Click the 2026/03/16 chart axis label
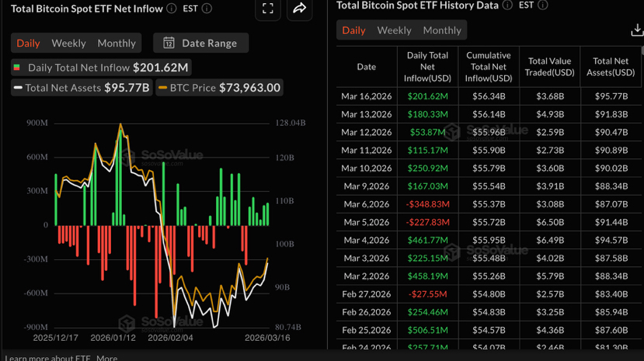Viewport: 644px width, 361px height. (267, 338)
